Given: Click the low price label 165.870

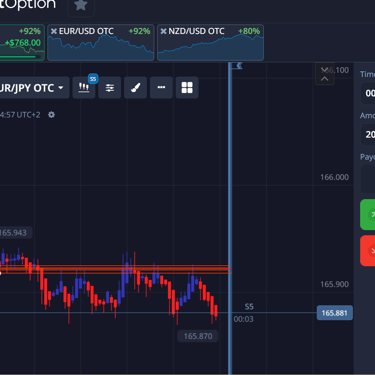Looking at the screenshot, I should point(198,336).
